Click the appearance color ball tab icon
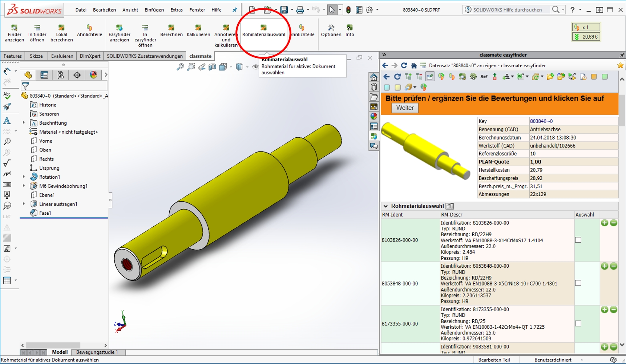 tap(93, 75)
